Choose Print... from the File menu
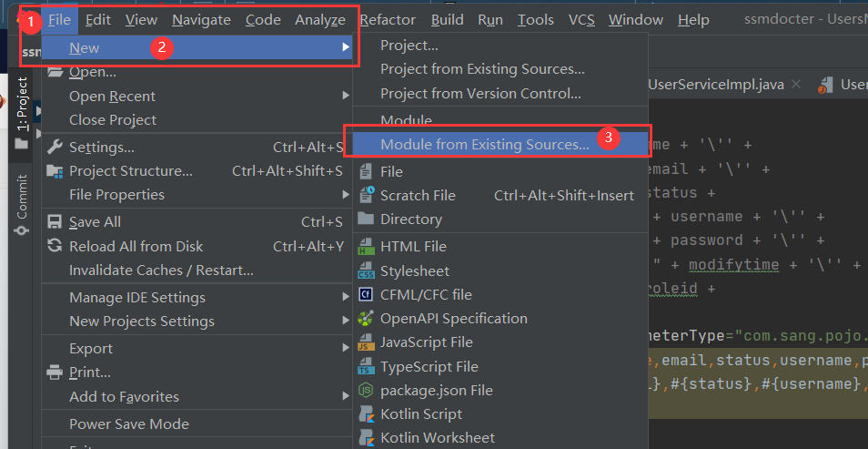This screenshot has width=868, height=449. pyautogui.click(x=197, y=372)
